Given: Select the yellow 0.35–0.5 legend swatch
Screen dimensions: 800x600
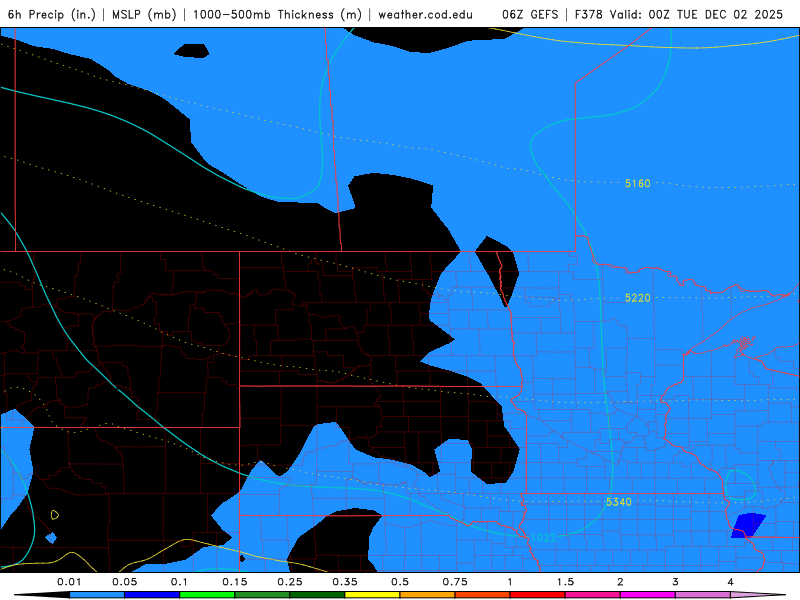Looking at the screenshot, I should [x=372, y=595].
